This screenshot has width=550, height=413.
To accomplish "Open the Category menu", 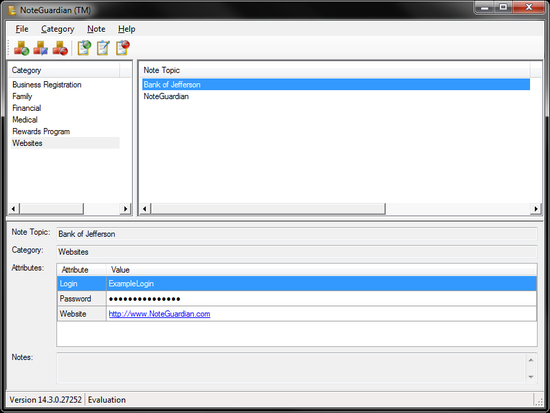I will point(58,29).
